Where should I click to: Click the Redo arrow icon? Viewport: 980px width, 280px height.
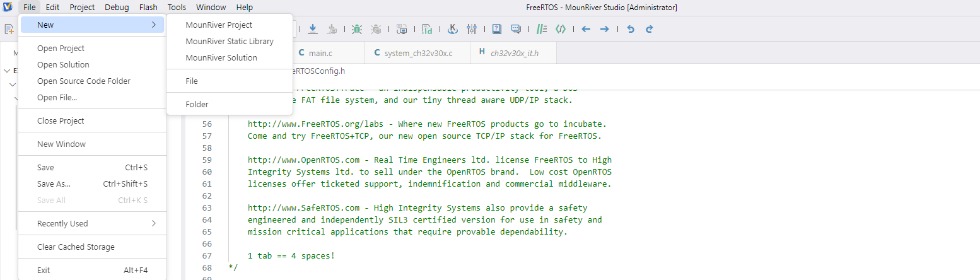click(x=649, y=29)
